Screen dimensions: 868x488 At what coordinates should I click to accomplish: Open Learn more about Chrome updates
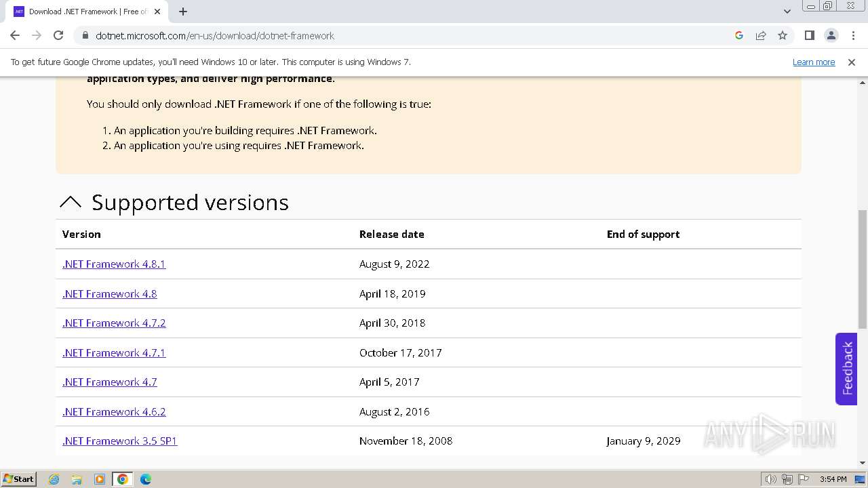click(x=814, y=62)
